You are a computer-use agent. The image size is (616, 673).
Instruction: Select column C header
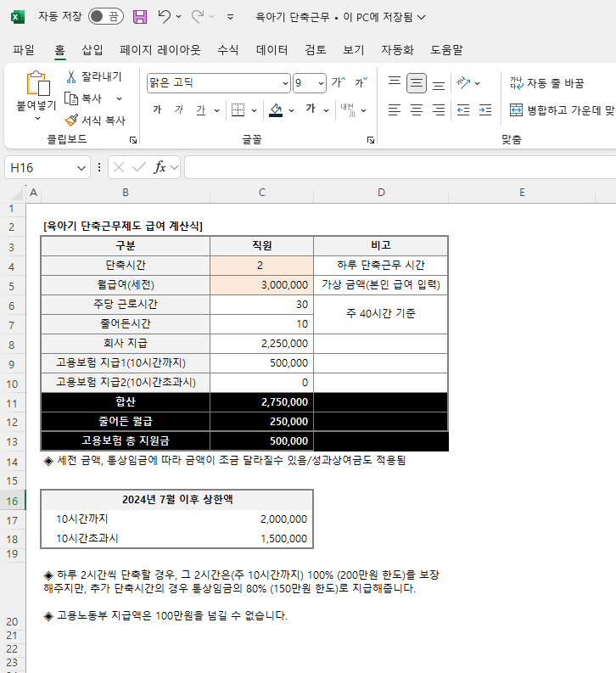tap(261, 193)
